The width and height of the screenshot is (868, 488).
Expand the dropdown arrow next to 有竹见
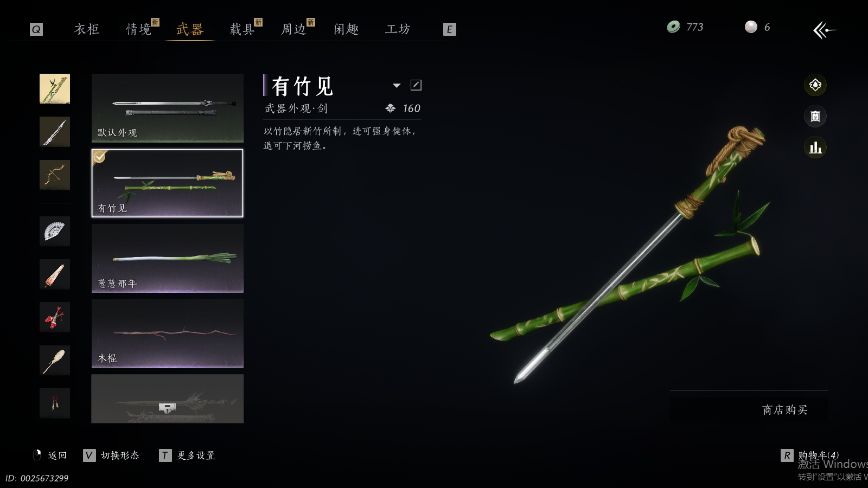tap(397, 86)
